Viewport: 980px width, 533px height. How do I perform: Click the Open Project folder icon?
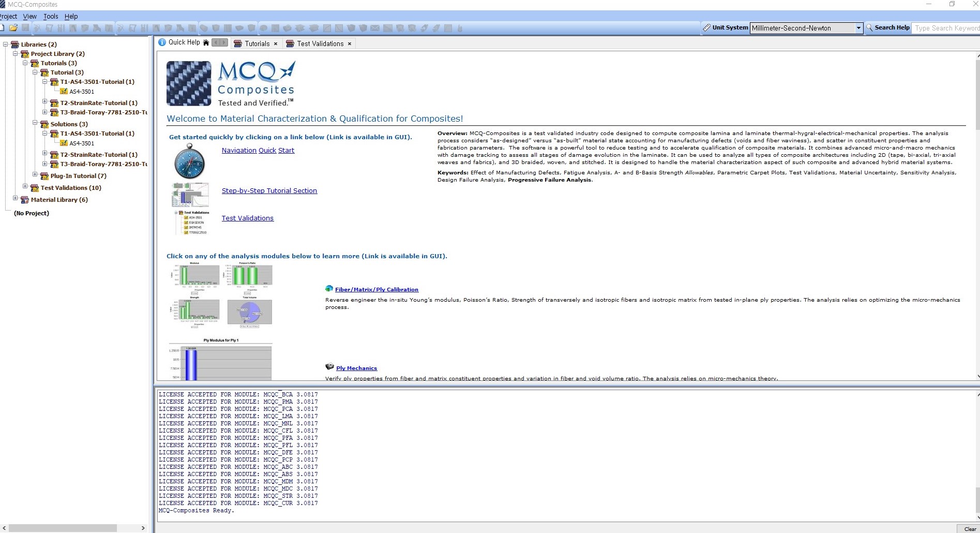click(x=13, y=28)
